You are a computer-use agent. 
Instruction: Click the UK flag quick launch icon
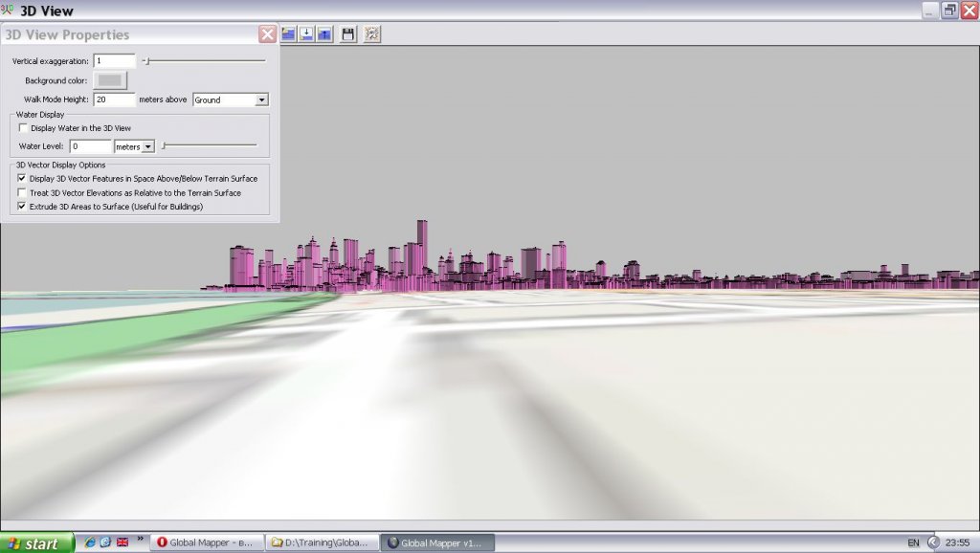click(122, 542)
